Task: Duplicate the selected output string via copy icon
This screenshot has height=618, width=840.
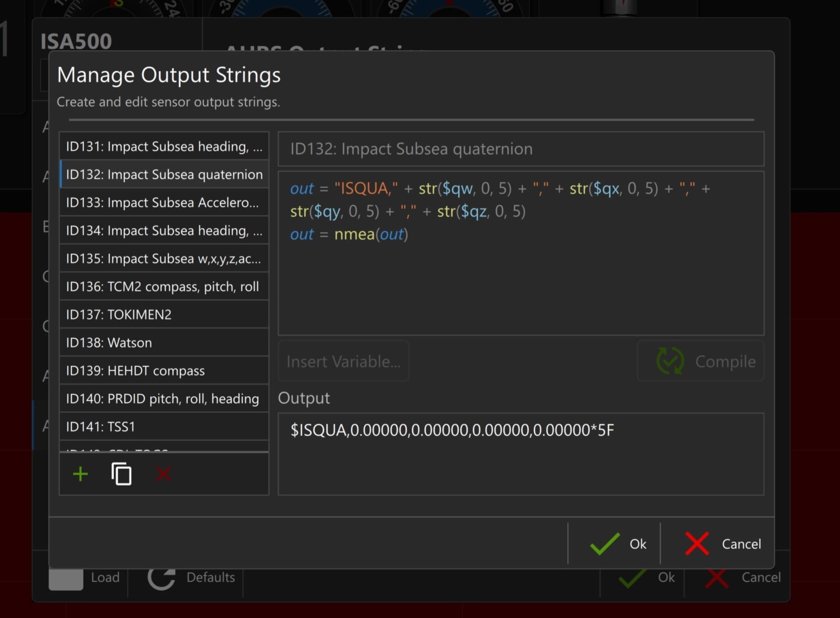Action: [x=121, y=474]
